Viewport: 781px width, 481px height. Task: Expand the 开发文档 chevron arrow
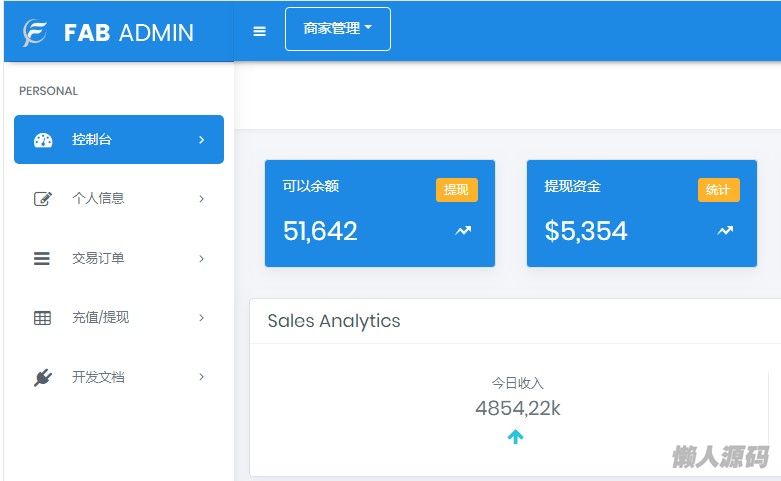201,378
